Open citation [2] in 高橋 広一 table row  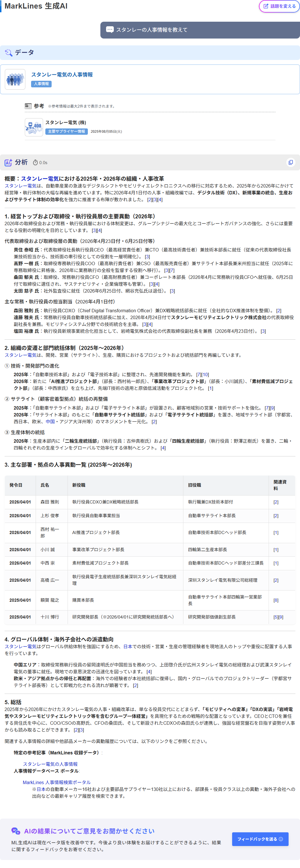(276, 580)
